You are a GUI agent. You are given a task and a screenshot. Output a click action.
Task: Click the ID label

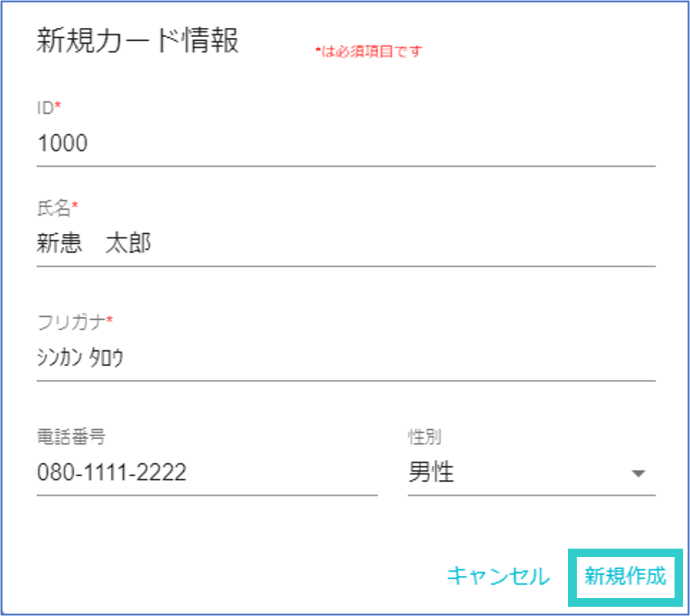(46, 107)
